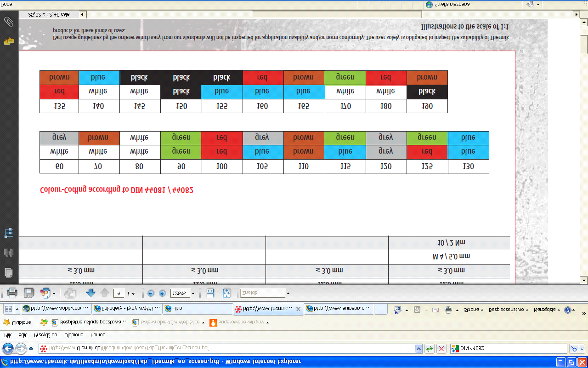Go to previous page with grey arrow

(105, 293)
